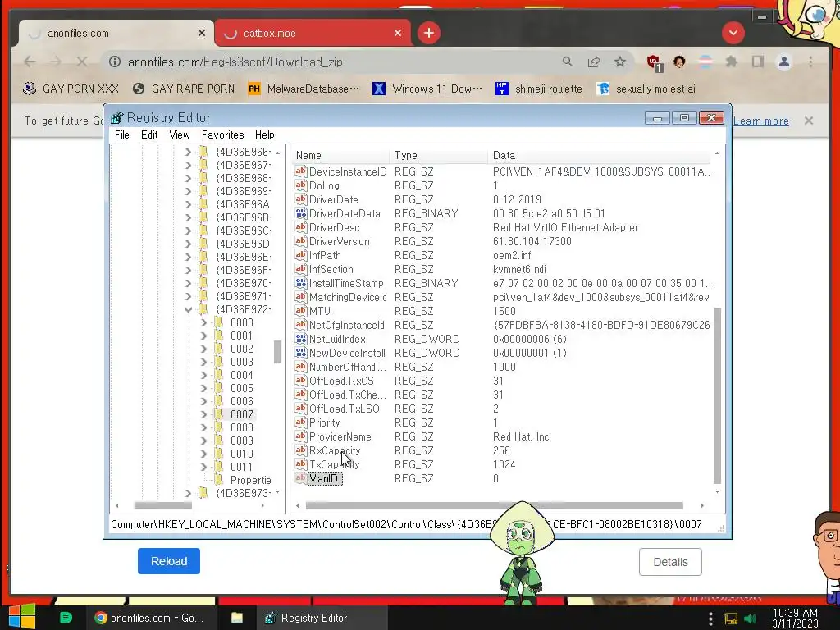The height and width of the screenshot is (630, 840).
Task: Click the bookmark star icon in address bar
Action: click(x=620, y=62)
